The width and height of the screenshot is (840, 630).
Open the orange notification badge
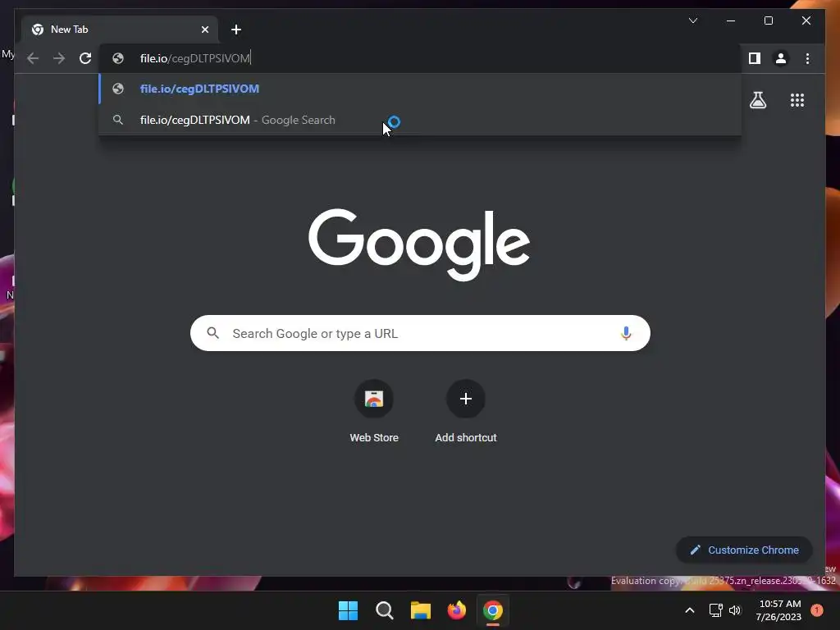coord(817,610)
